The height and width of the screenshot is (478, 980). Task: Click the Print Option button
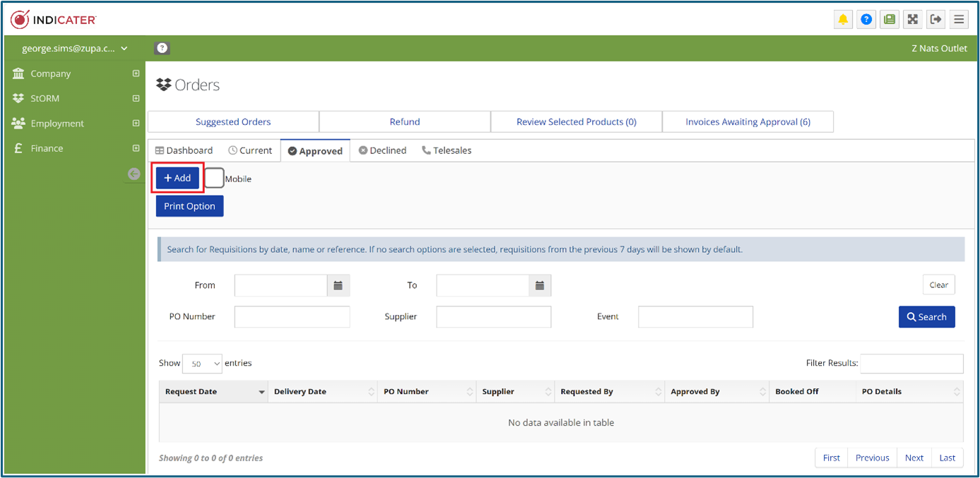click(x=189, y=206)
